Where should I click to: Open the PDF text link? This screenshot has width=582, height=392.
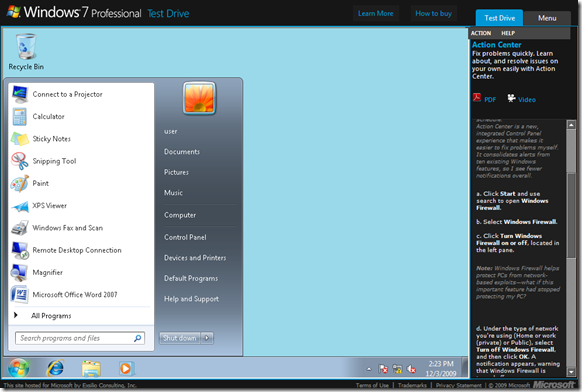pos(490,99)
